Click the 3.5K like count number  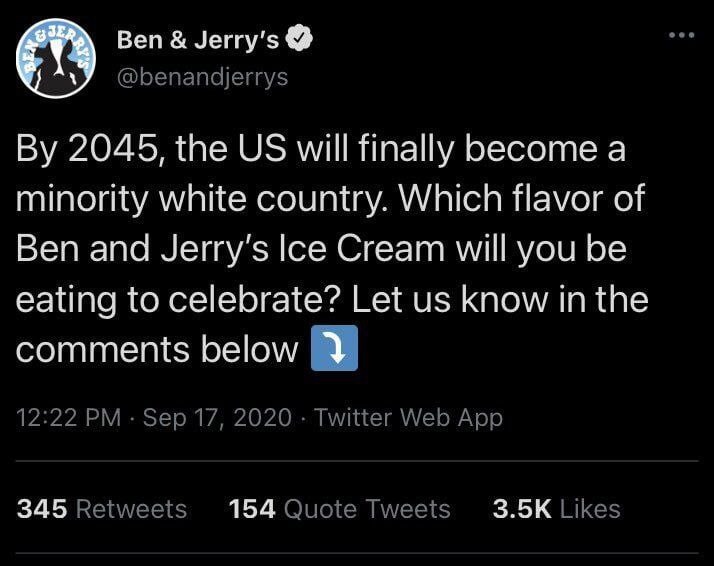point(522,509)
